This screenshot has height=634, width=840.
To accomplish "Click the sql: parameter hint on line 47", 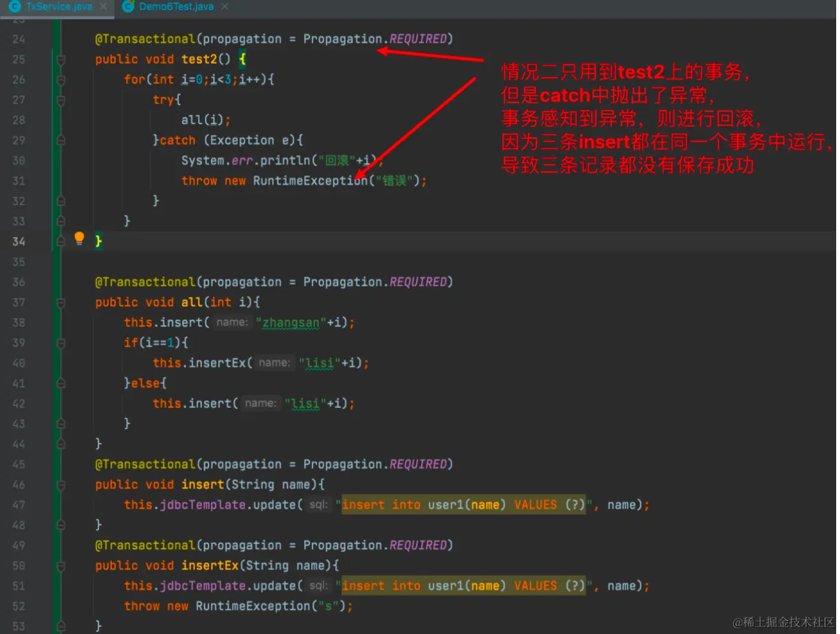I will (x=318, y=505).
